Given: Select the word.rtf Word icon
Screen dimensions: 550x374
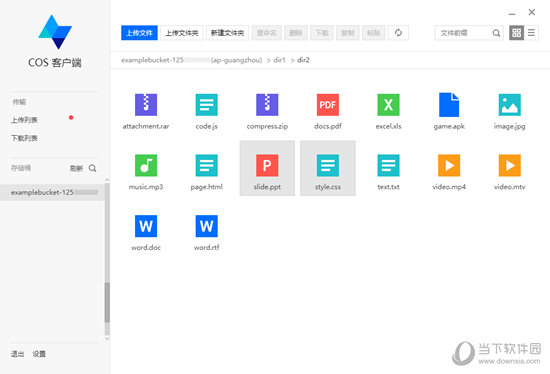Looking at the screenshot, I should coord(207,226).
